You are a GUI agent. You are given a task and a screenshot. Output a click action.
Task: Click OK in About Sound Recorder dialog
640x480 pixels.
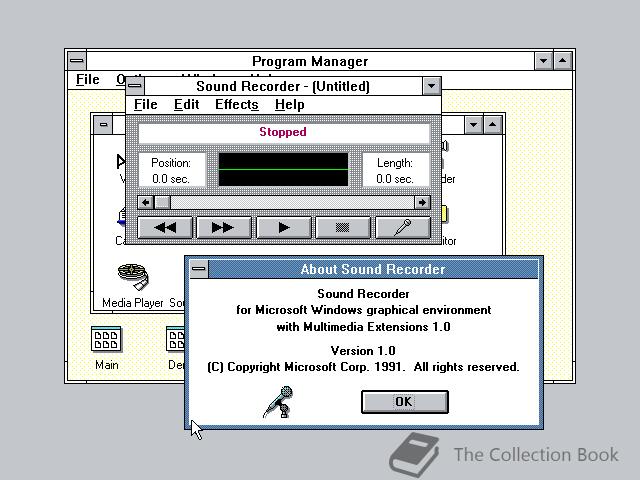(404, 402)
